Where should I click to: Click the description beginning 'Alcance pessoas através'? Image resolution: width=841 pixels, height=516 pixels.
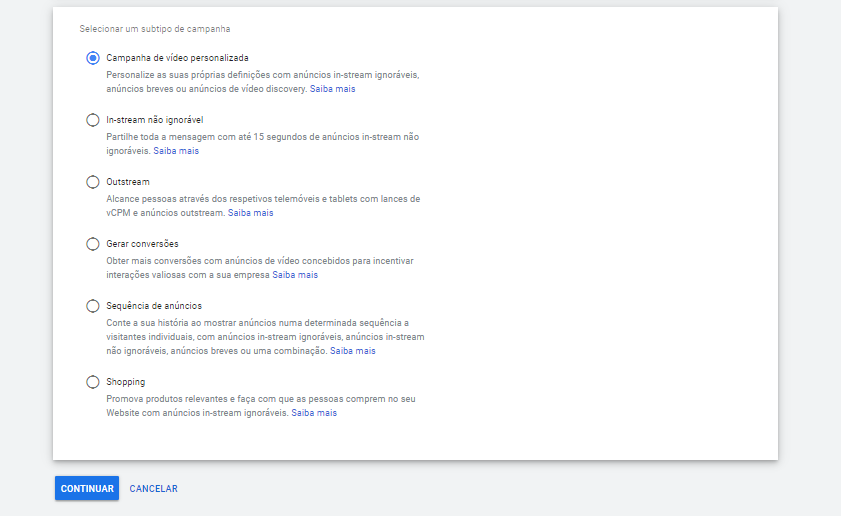(x=263, y=206)
